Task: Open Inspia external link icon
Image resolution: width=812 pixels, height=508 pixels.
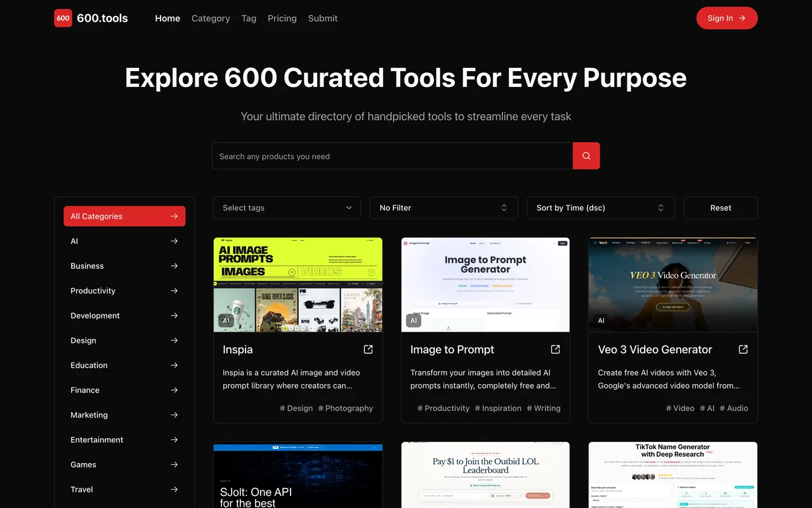Action: tap(368, 349)
